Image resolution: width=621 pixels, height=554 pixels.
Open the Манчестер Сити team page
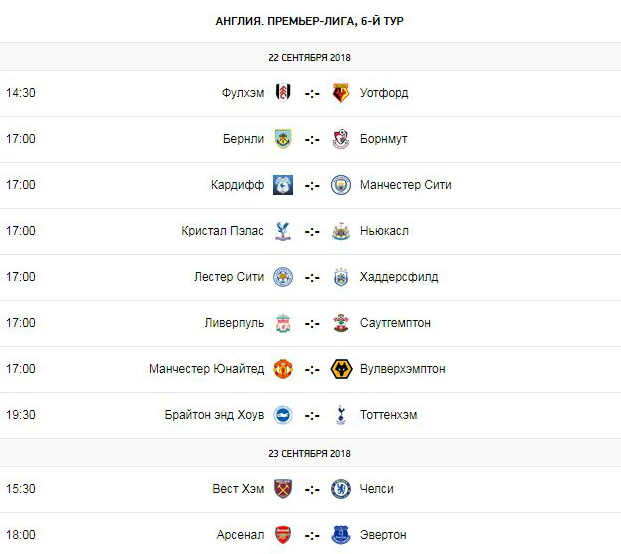pos(405,185)
